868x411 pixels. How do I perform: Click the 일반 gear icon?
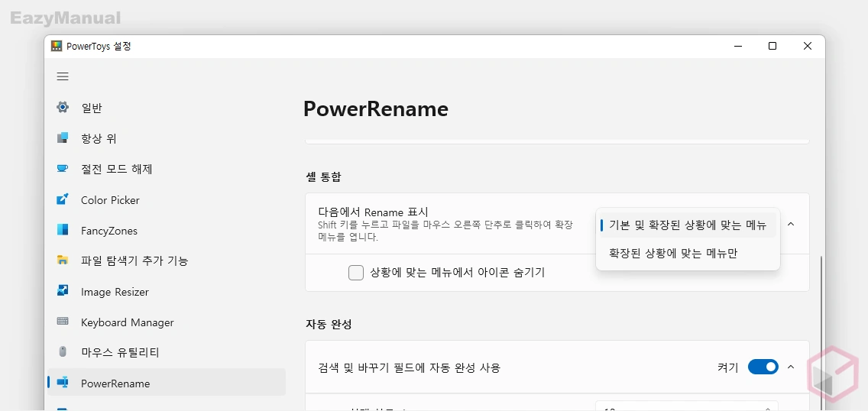click(x=63, y=107)
